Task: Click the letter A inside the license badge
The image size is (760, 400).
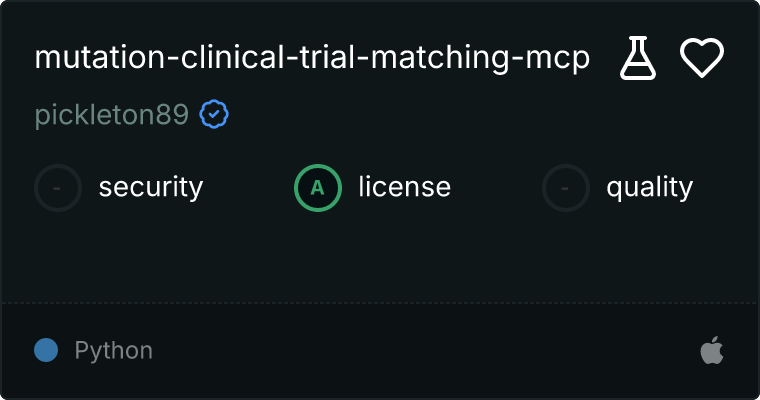Action: click(x=317, y=188)
